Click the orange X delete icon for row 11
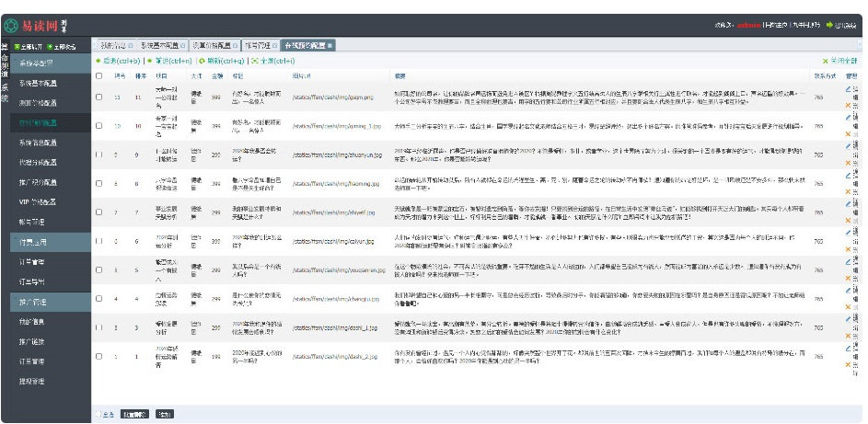Screen dimensions: 868x424 pyautogui.click(x=848, y=105)
